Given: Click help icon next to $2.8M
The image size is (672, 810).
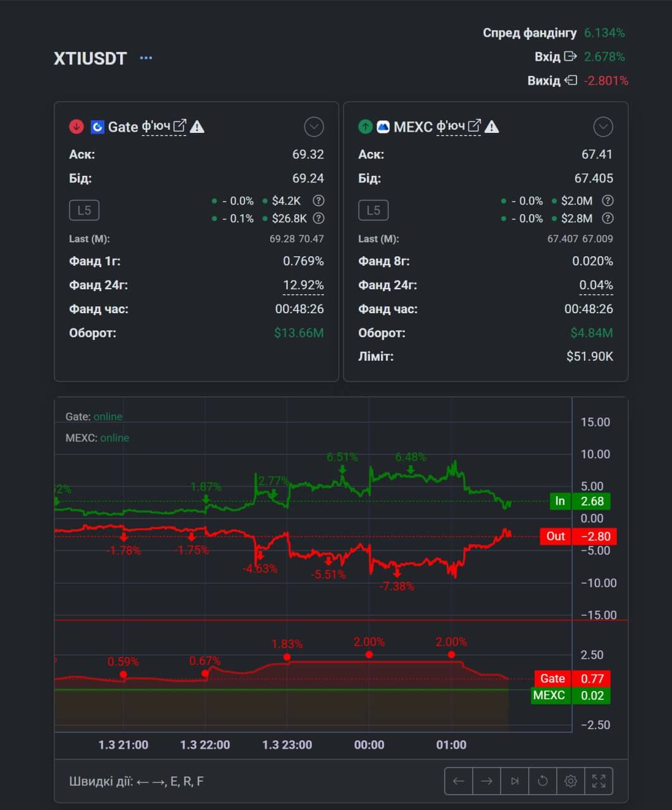Looking at the screenshot, I should [607, 218].
